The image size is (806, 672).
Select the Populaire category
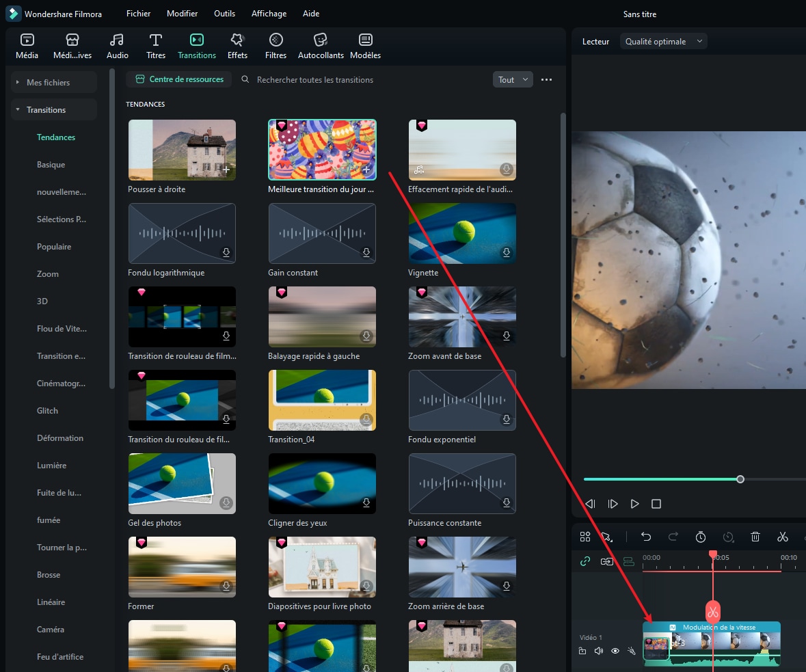(x=54, y=246)
